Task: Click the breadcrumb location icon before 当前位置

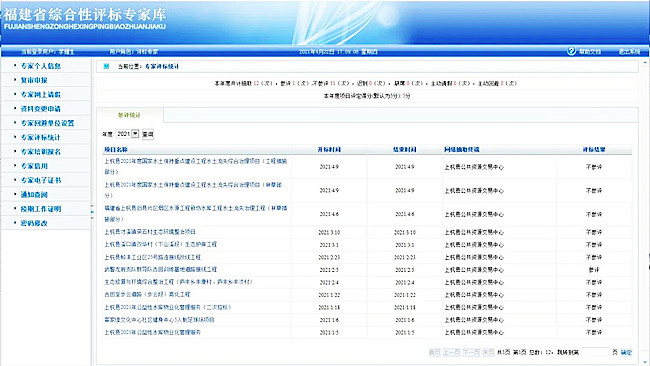Action: (x=107, y=66)
